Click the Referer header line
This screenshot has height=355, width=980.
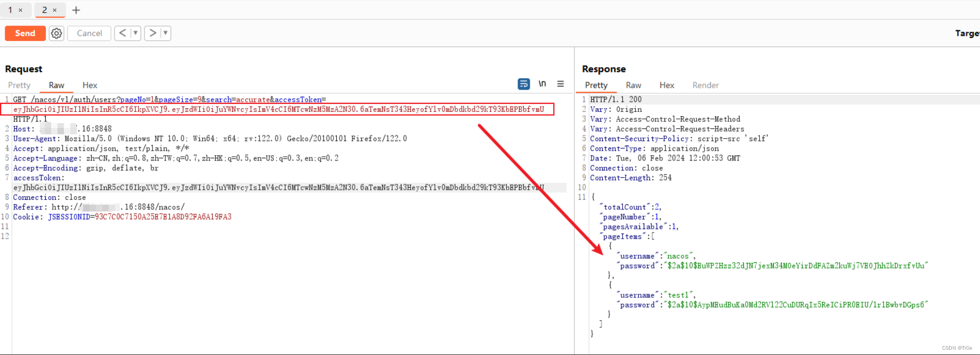99,207
